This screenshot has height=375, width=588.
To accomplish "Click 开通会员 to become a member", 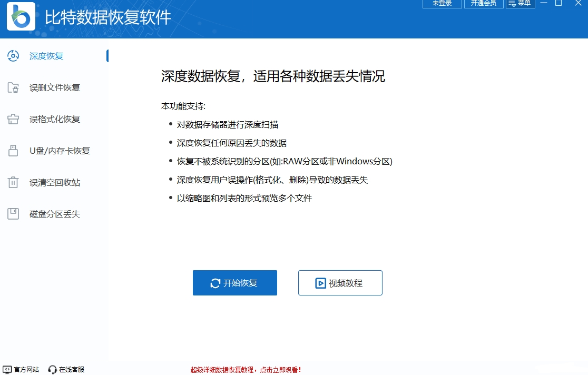I will tap(484, 3).
